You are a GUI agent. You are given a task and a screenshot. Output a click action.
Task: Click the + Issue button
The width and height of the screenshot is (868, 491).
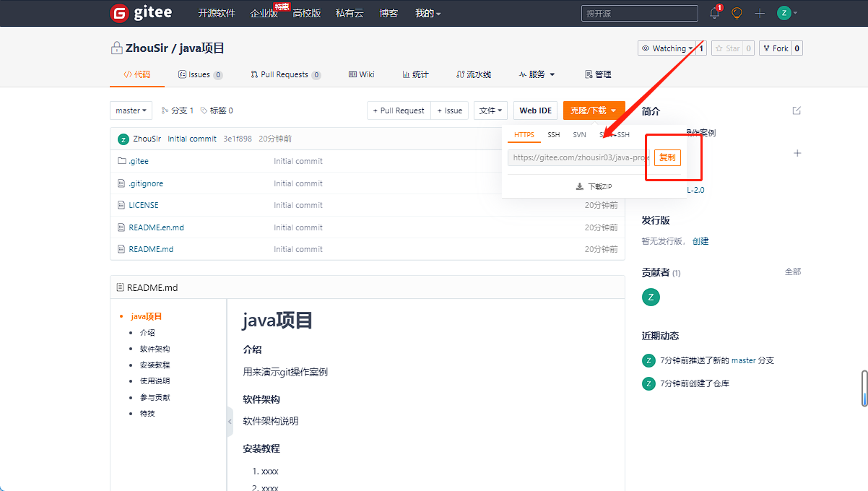[450, 110]
